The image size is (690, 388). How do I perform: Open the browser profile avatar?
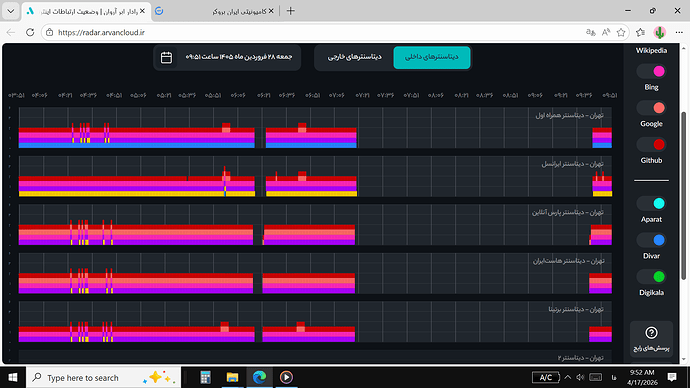pyautogui.click(x=659, y=32)
